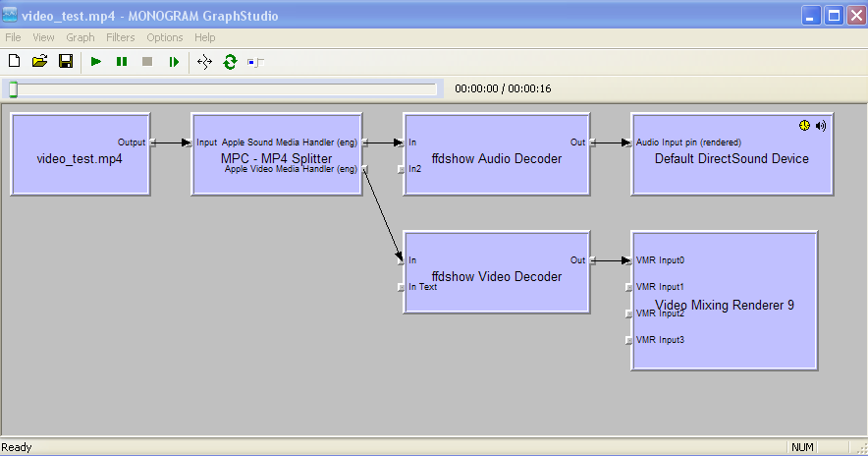Click the VMR Input3 pin
The width and height of the screenshot is (868, 456).
pyautogui.click(x=628, y=341)
